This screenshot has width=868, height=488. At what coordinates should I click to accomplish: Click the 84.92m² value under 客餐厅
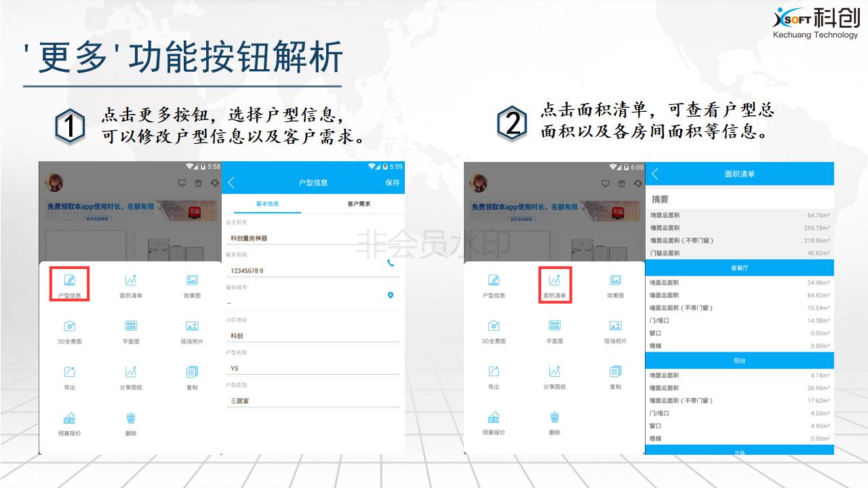point(818,296)
